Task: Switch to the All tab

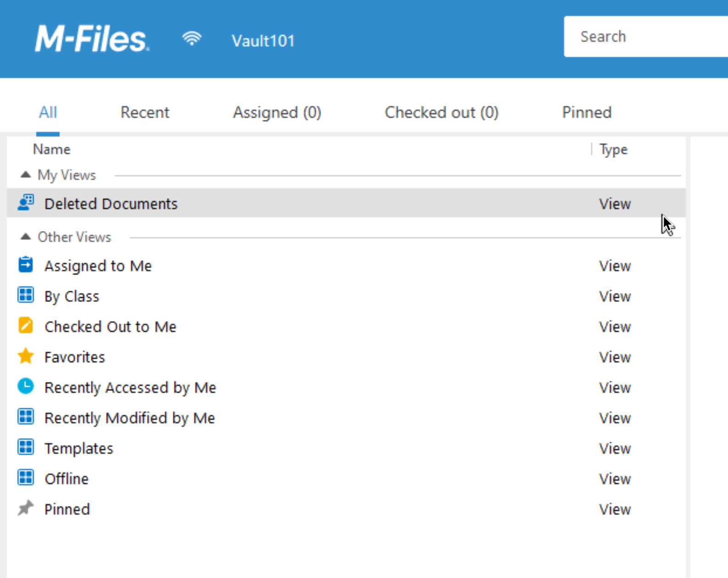Action: [48, 113]
